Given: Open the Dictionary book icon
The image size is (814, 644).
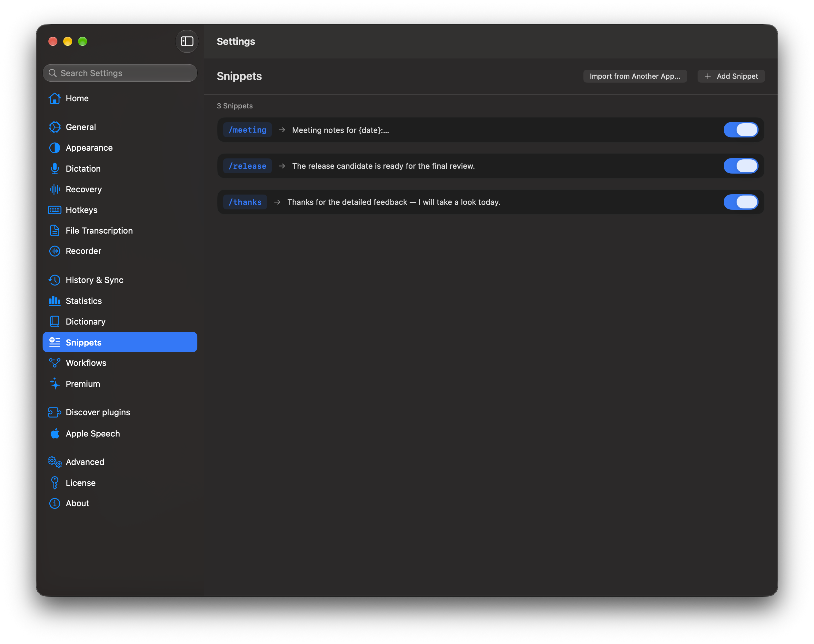Looking at the screenshot, I should pyautogui.click(x=55, y=322).
